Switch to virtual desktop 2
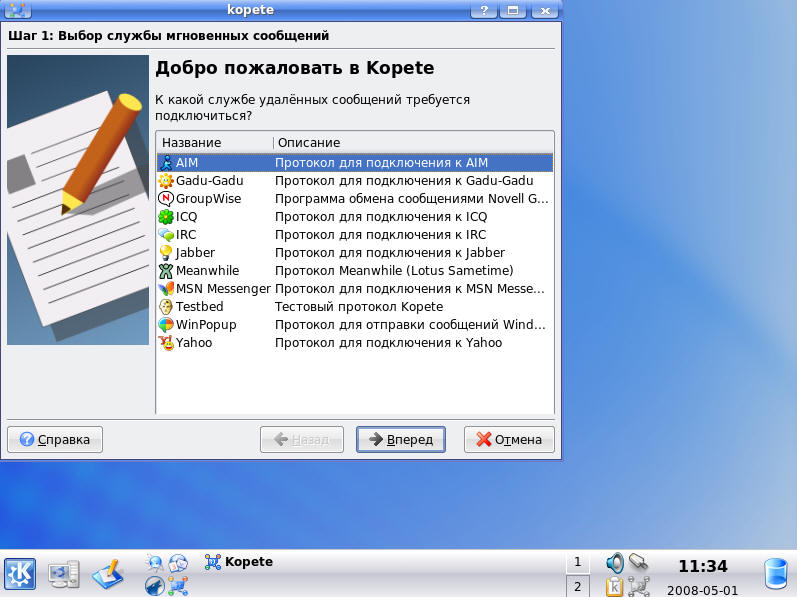Viewport: 797px width, 597px height. pos(577,586)
